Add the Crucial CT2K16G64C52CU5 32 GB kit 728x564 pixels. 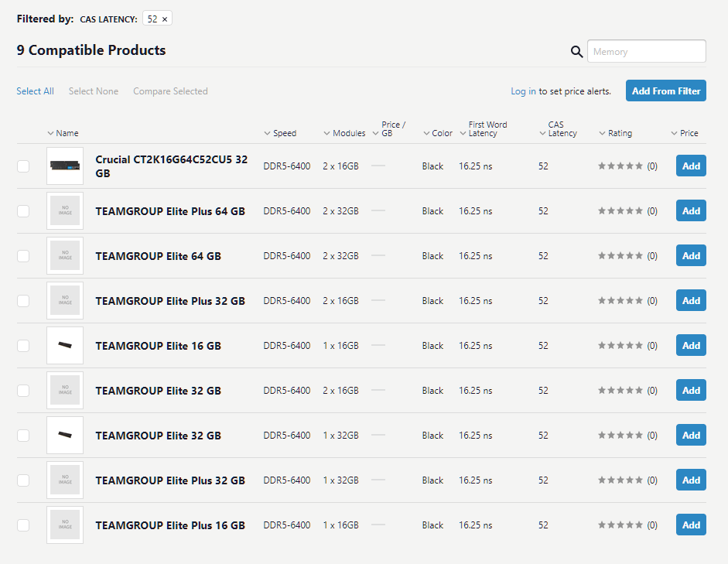(x=691, y=166)
